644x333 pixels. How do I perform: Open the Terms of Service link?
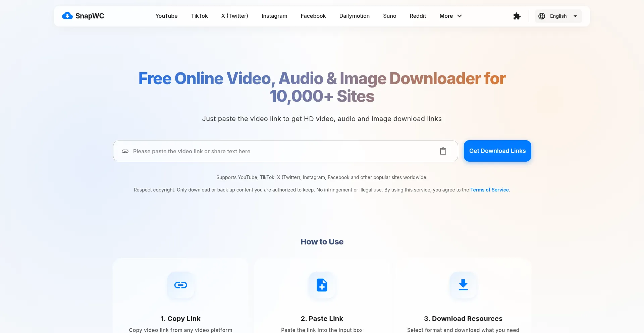coord(489,190)
